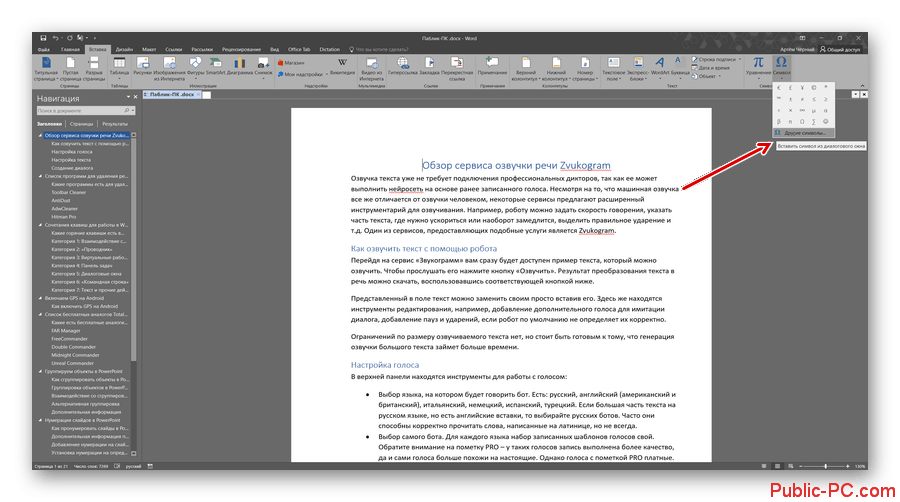Open the Википедия add-in
Screen dimensions: 900x502
pyautogui.click(x=342, y=66)
